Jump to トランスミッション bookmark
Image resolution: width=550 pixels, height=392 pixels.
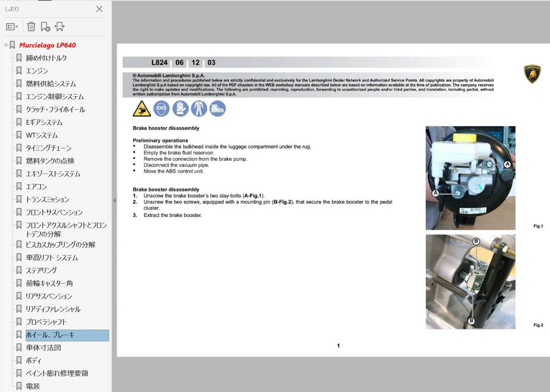point(48,199)
